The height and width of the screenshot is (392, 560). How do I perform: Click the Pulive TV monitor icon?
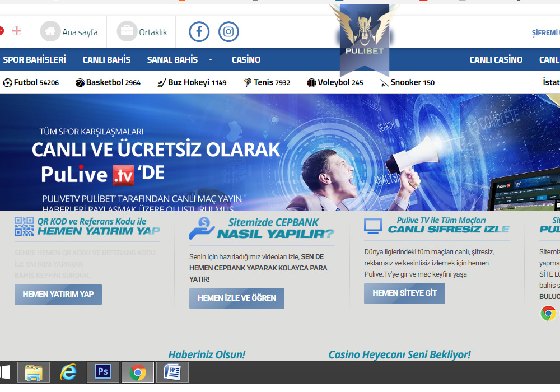click(x=373, y=226)
